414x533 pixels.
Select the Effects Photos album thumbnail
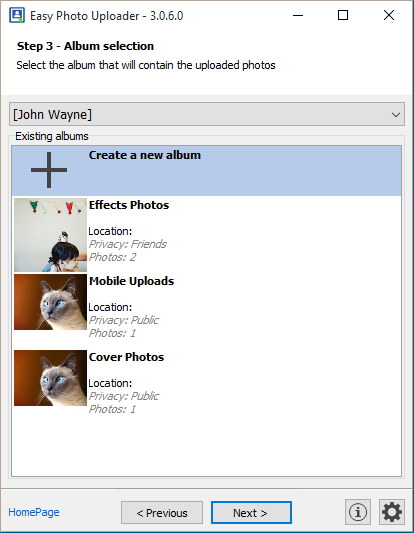click(x=50, y=235)
